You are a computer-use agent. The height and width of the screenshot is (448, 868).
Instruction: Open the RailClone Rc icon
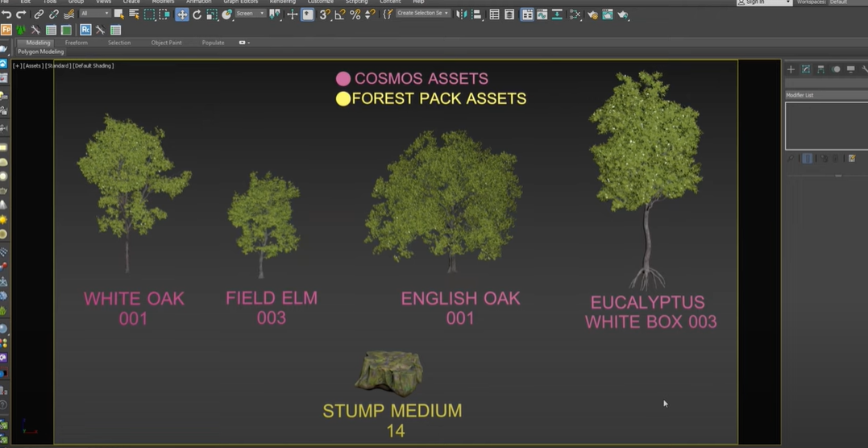click(85, 30)
